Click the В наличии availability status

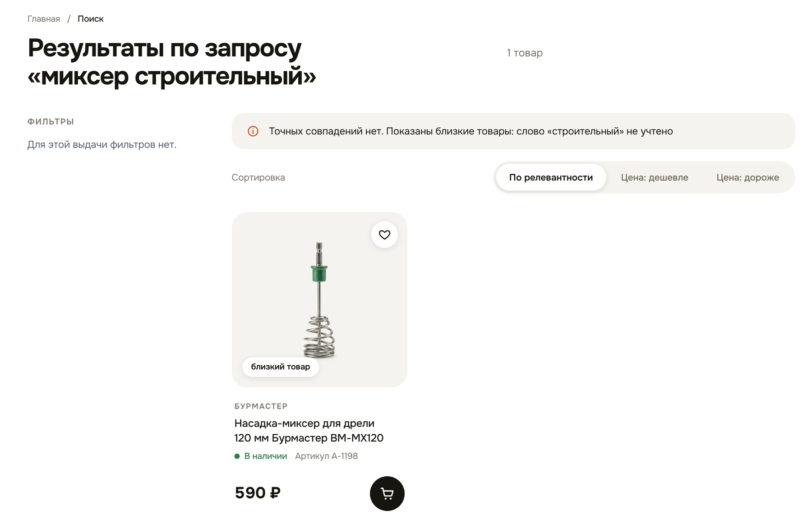[266, 456]
